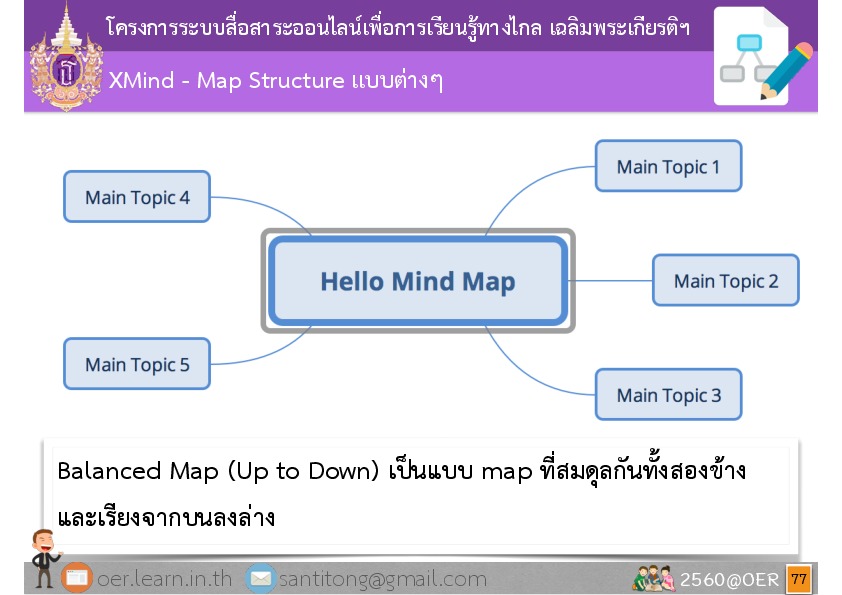Click the connector line to Main Topic 2
The width and height of the screenshot is (842, 595).
point(610,280)
